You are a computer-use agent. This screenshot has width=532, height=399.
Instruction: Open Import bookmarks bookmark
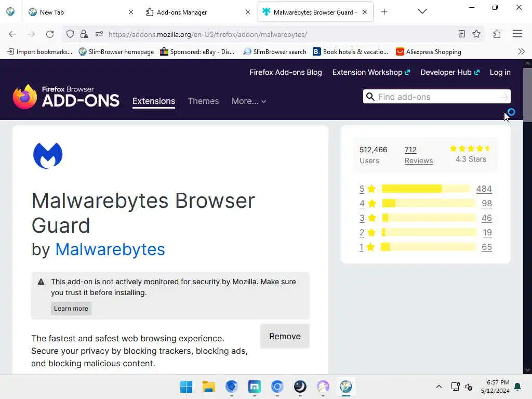point(40,52)
